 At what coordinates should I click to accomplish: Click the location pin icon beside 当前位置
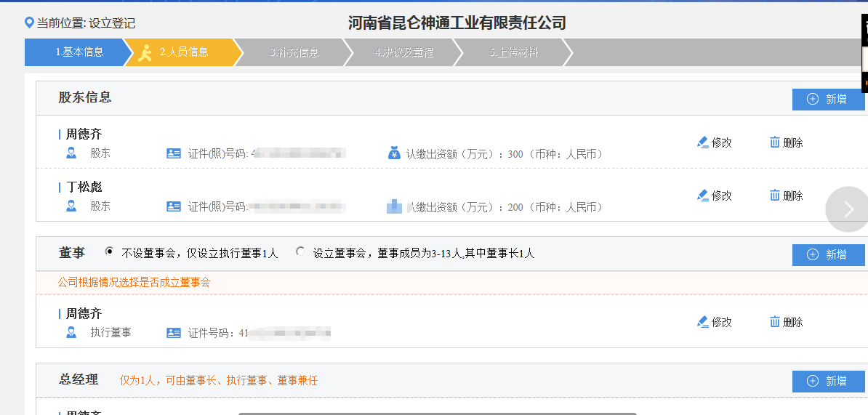pyautogui.click(x=30, y=23)
